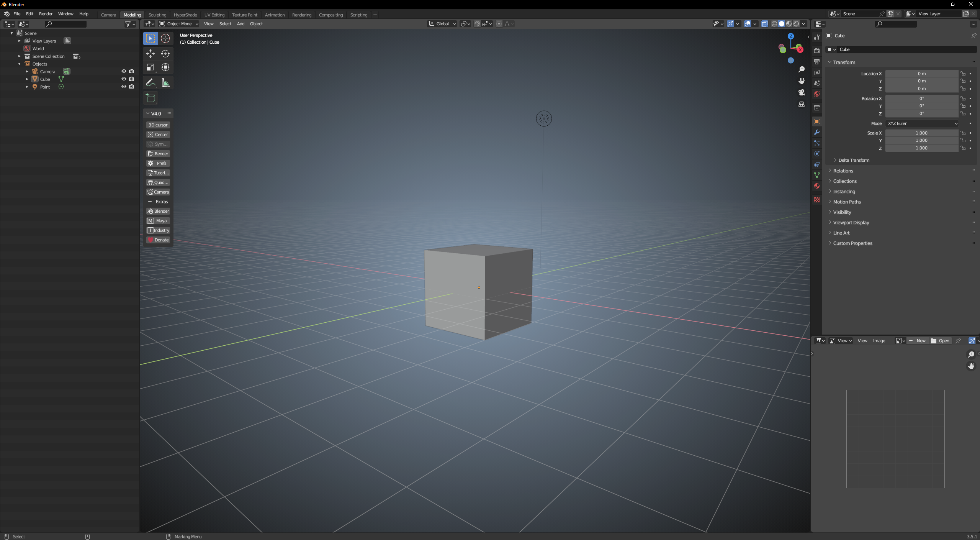Open the Render menu

[x=46, y=14]
